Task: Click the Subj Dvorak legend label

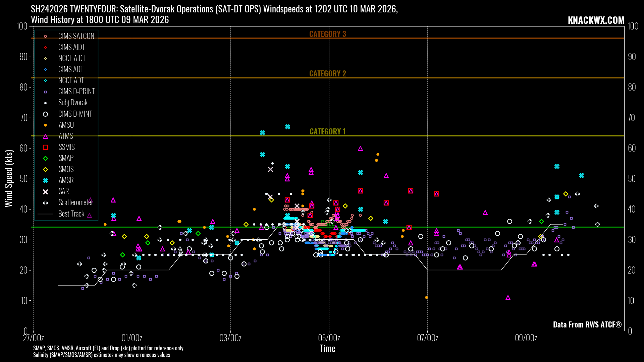Action: [73, 103]
